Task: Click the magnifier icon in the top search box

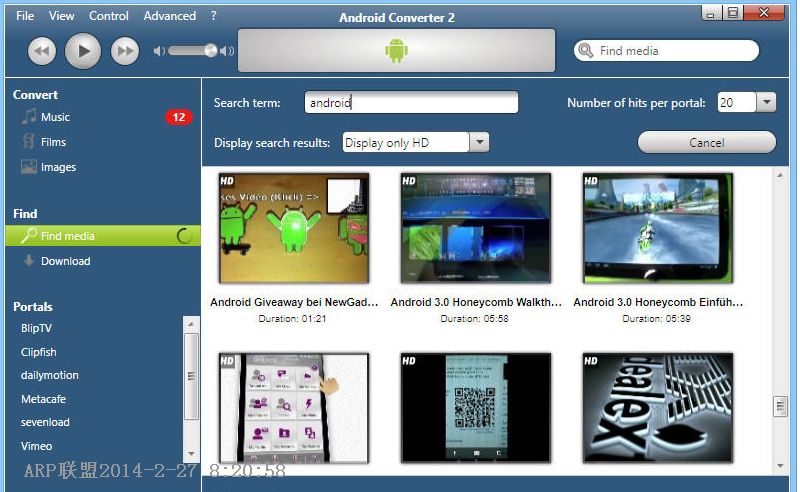Action: pyautogui.click(x=586, y=51)
